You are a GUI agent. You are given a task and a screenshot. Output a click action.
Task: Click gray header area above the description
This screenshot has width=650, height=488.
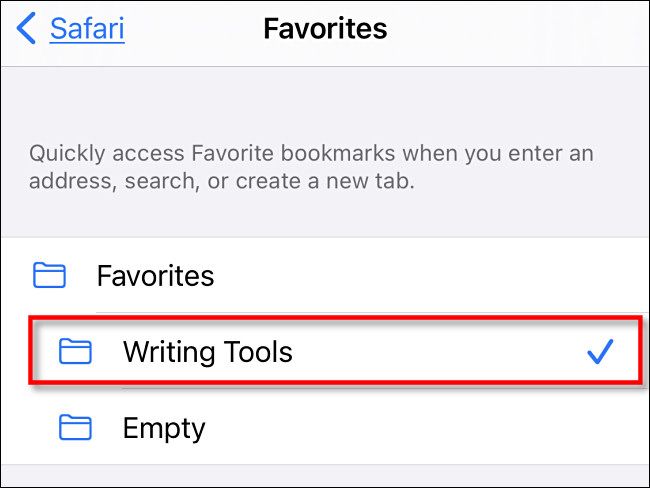[x=325, y=100]
